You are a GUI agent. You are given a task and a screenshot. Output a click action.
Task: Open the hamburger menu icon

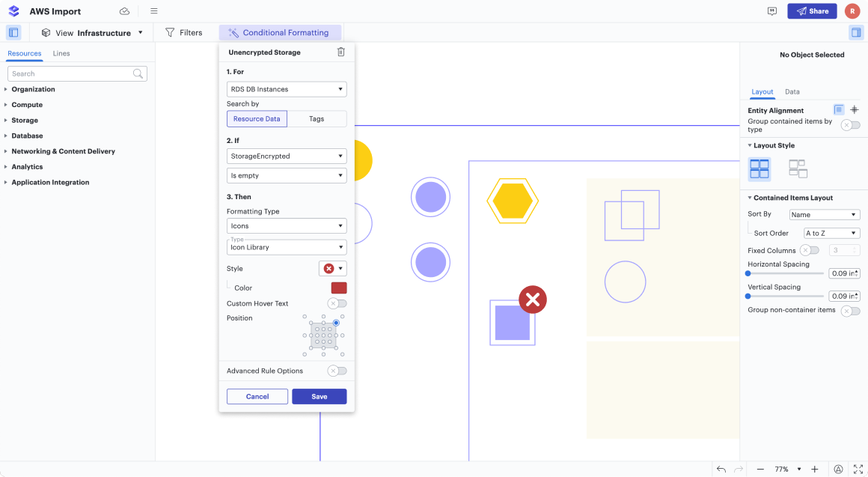(154, 11)
